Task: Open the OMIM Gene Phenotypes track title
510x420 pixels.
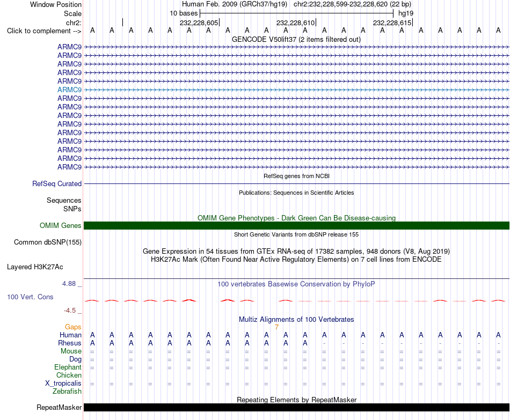Action: (296, 218)
